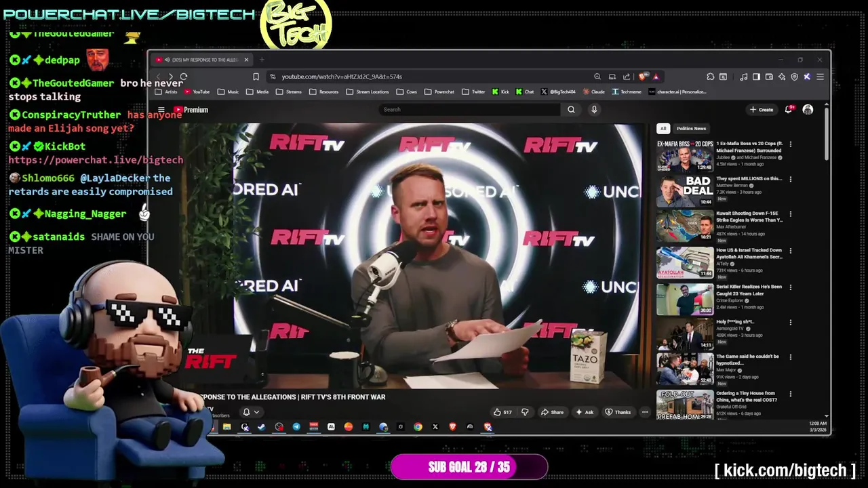Open the Claude bookmark
The image size is (868, 488).
[x=593, y=91]
